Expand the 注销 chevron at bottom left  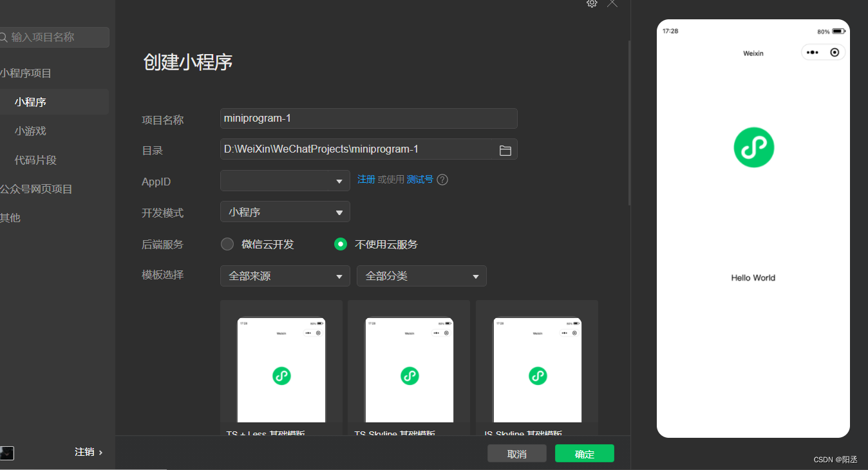[100, 453]
